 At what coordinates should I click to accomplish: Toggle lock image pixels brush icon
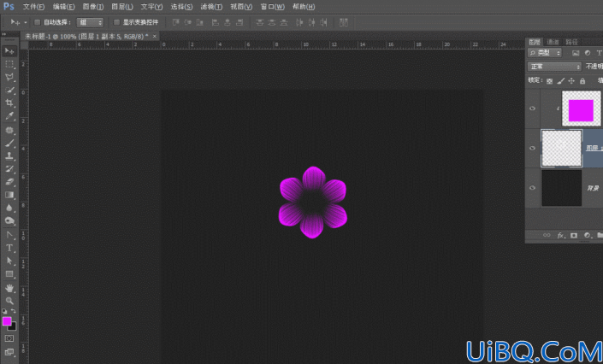[x=561, y=80]
